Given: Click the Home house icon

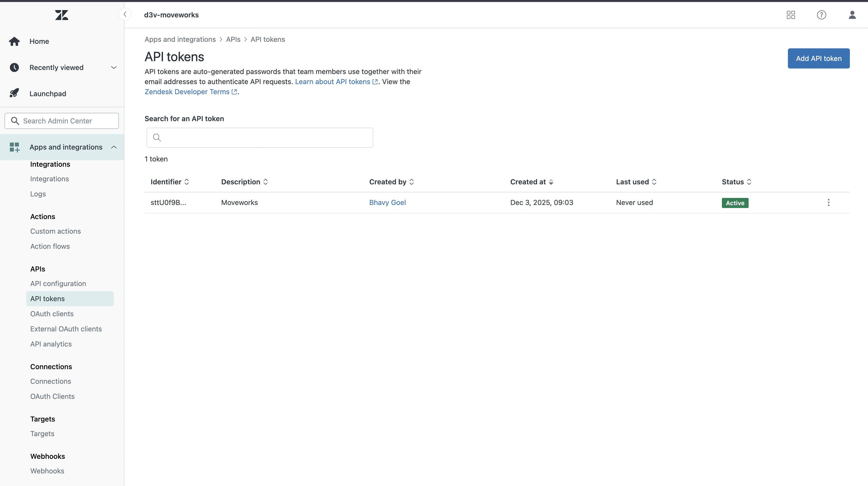Looking at the screenshot, I should tap(14, 41).
